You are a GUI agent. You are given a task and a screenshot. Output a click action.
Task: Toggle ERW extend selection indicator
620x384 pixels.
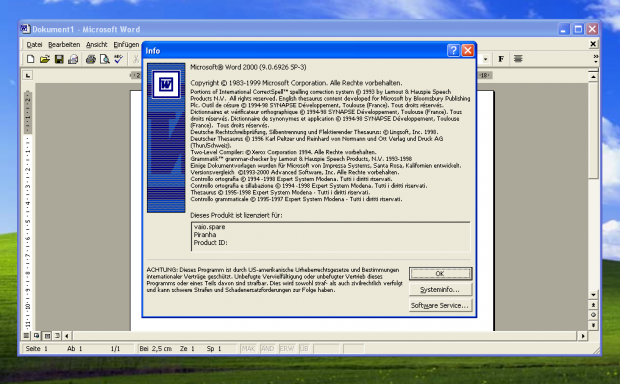[x=287, y=348]
